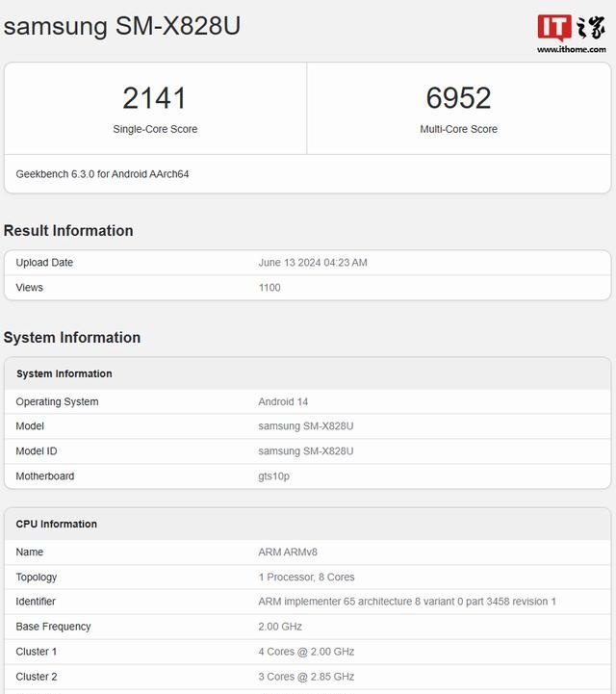
Task: Select the upload date June 13 2024 value
Action: click(313, 263)
